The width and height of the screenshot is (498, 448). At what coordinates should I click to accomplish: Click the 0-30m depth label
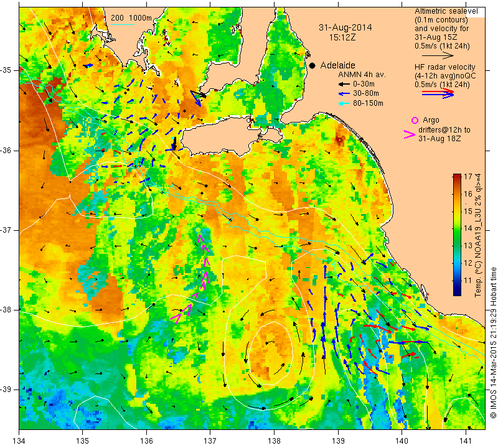point(364,84)
